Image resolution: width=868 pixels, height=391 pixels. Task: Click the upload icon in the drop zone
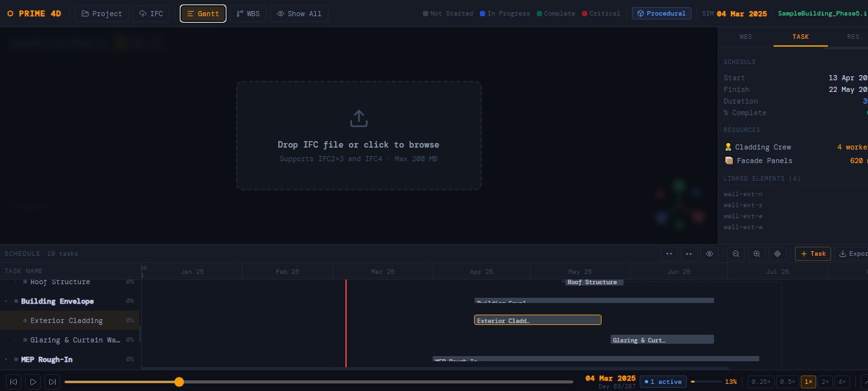pos(359,118)
